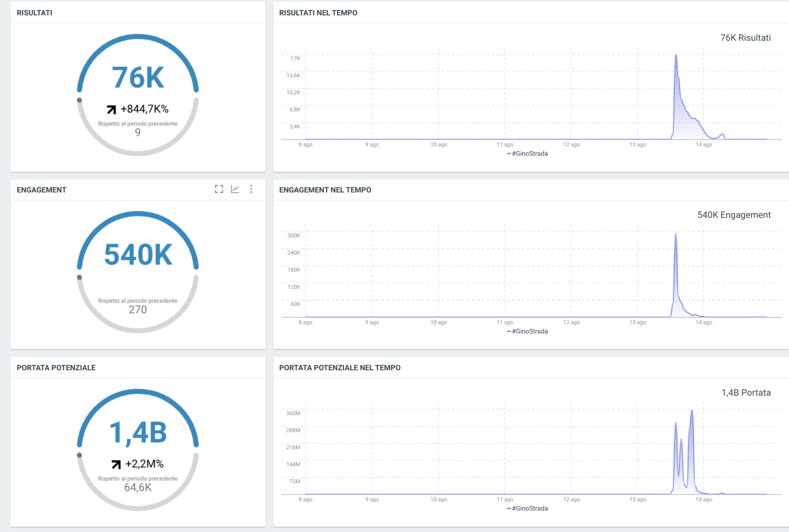
Task: Click the PORTATA POTENZIALE panel title
Action: 56,368
